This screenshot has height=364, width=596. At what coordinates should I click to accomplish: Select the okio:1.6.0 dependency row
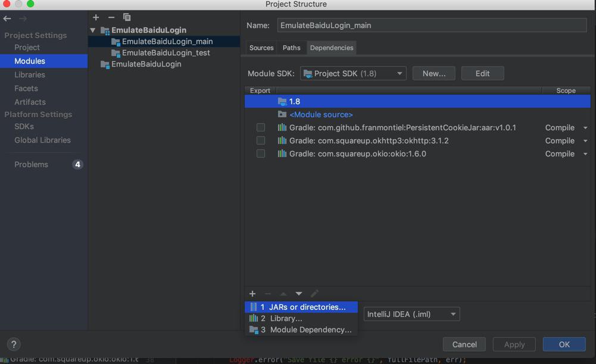click(417, 153)
